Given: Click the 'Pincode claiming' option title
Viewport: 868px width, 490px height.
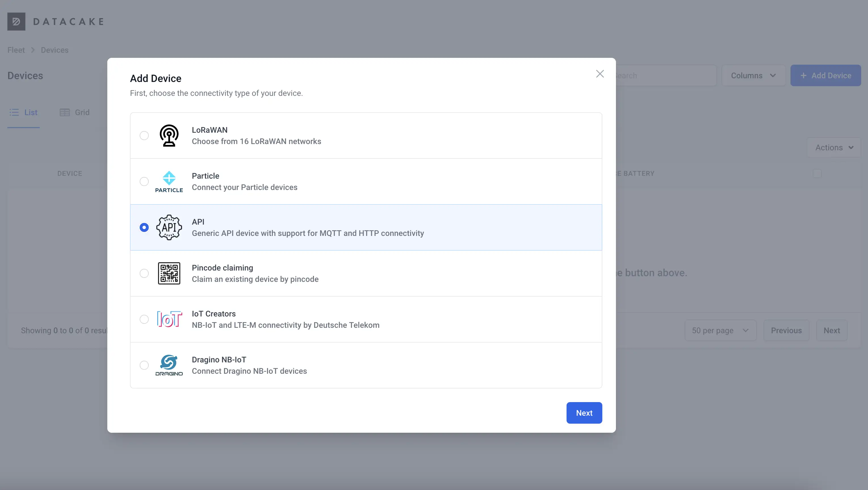Looking at the screenshot, I should pos(222,268).
